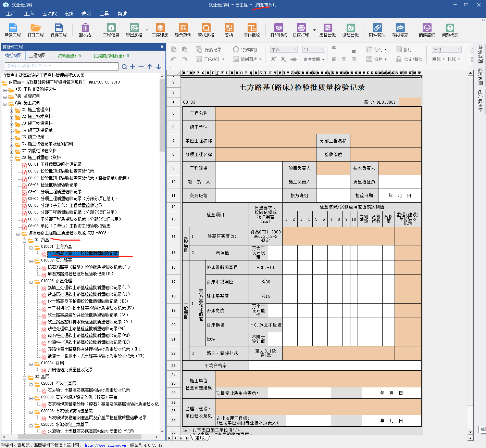486x448 pixels.
Task: Switch to 工程视图 tab
Action: [37, 55]
